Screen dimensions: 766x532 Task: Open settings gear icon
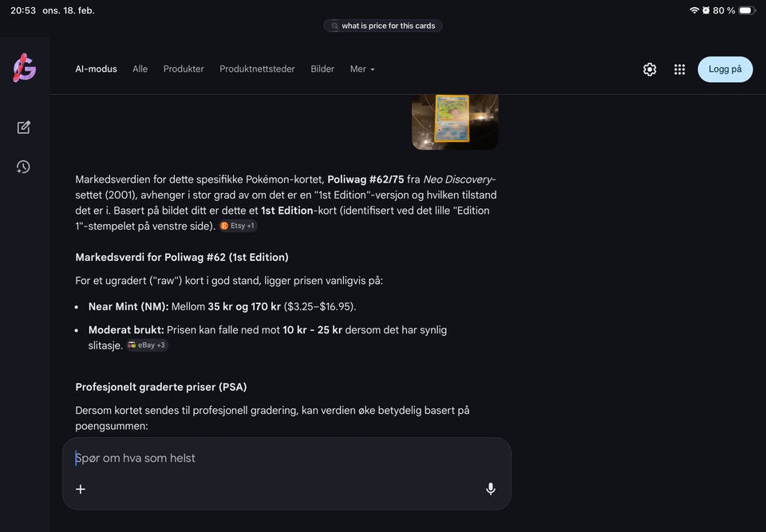[x=650, y=69]
